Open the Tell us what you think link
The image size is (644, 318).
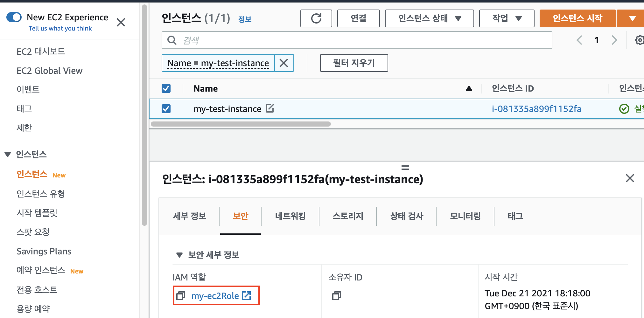pyautogui.click(x=60, y=28)
